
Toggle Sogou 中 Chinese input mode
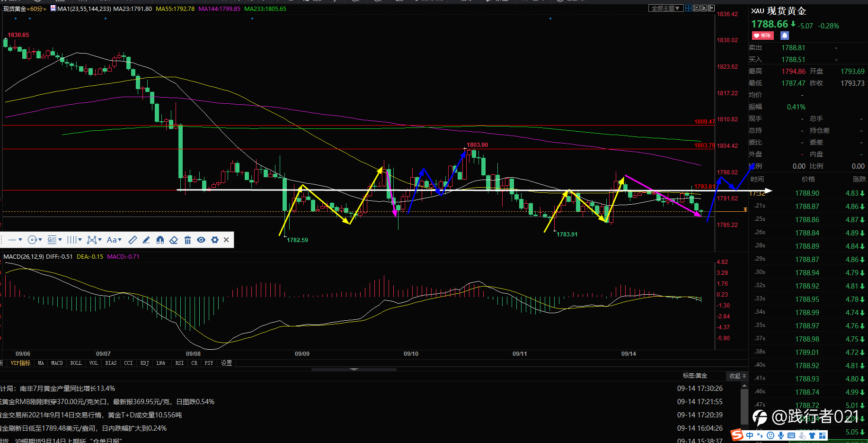tap(750, 435)
